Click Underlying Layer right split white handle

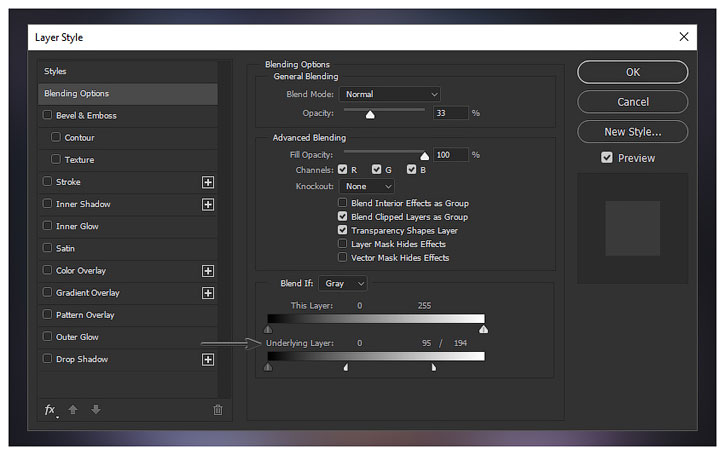click(x=434, y=367)
